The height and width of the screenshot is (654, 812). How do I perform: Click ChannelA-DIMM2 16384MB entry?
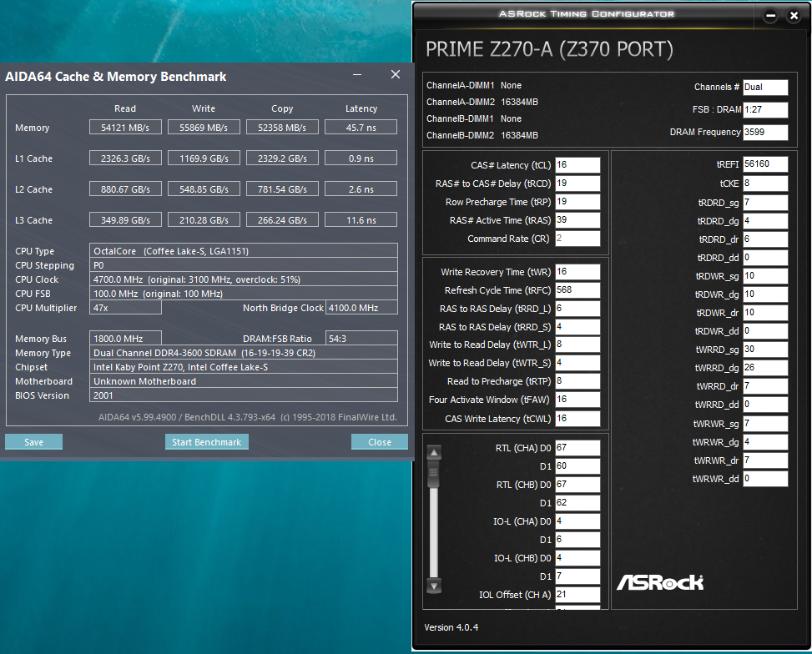point(482,102)
